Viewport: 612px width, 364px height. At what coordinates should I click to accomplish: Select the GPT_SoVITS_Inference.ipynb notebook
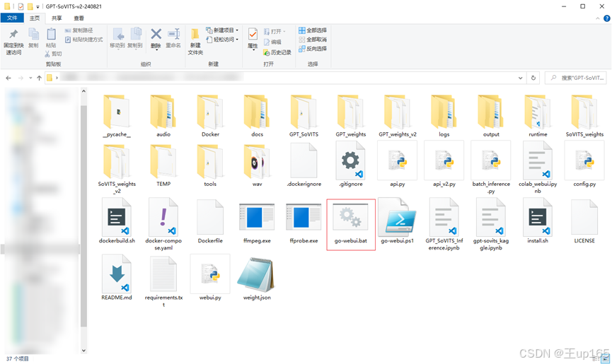444,225
